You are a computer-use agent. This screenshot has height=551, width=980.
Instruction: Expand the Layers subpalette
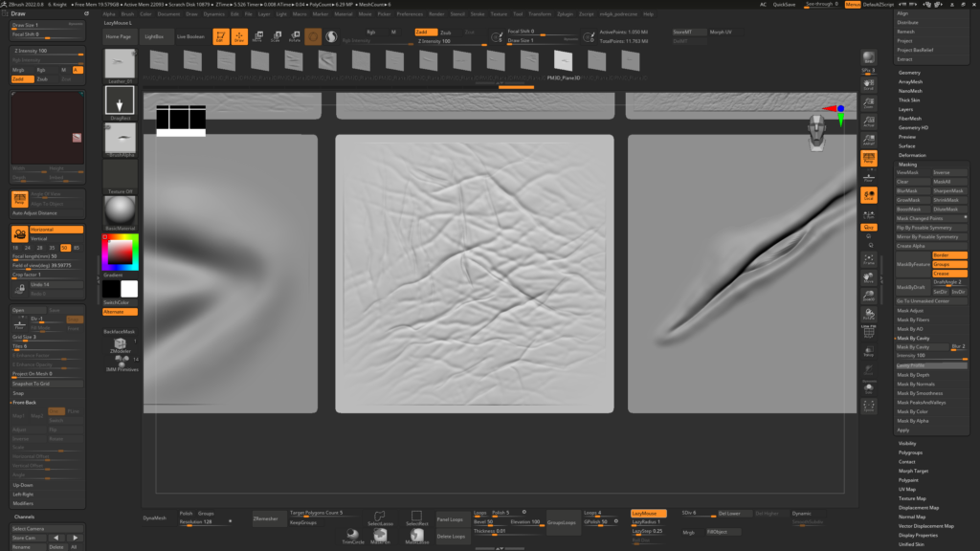(906, 109)
